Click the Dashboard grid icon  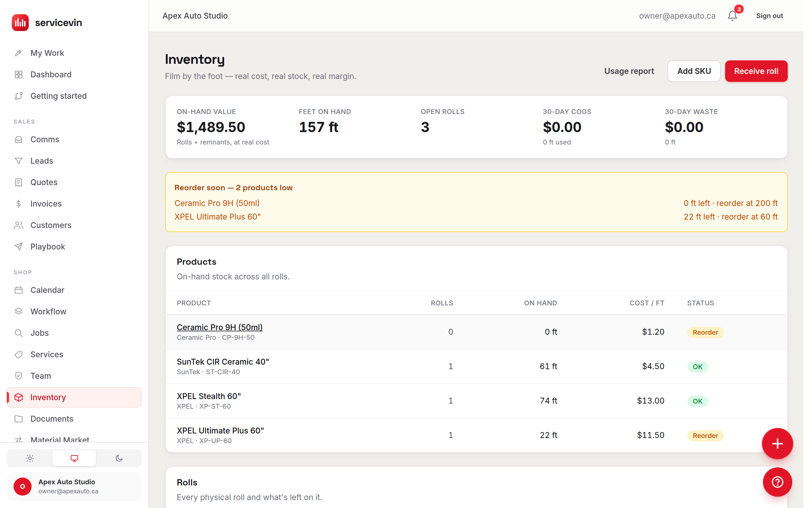pyautogui.click(x=18, y=75)
